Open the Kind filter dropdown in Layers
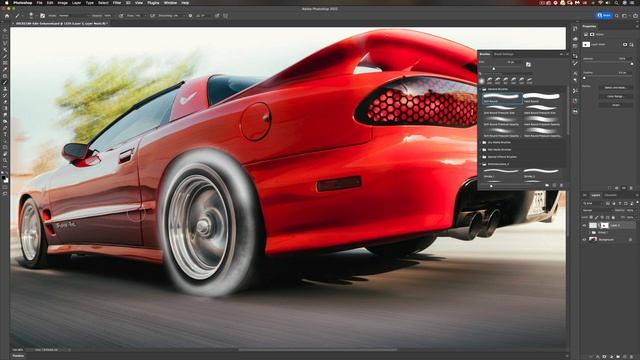 (593, 203)
